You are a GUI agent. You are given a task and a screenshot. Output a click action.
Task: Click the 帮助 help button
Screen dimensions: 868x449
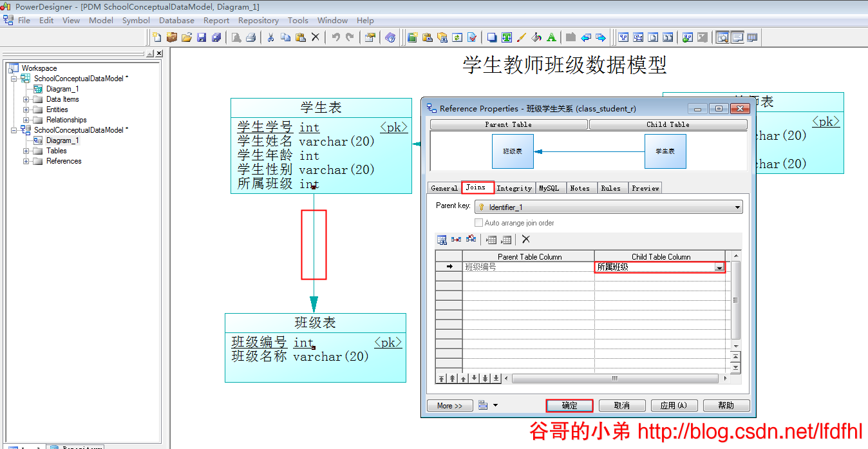tap(726, 406)
